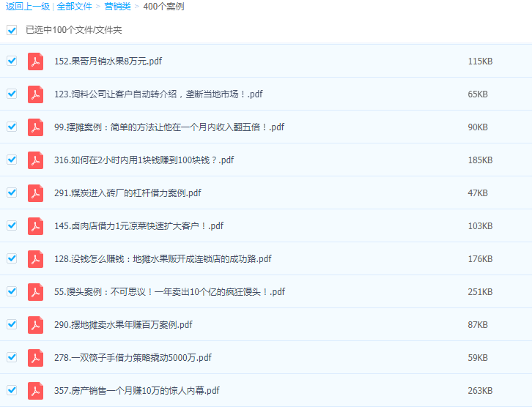This screenshot has width=532, height=407.
Task: Toggle the select-all checkbox at top
Action: [x=12, y=30]
